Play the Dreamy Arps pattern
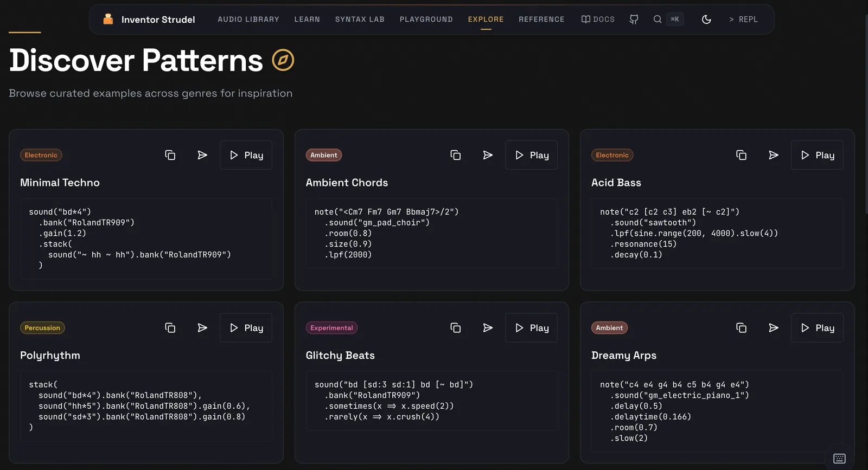The image size is (868, 470). tap(817, 328)
